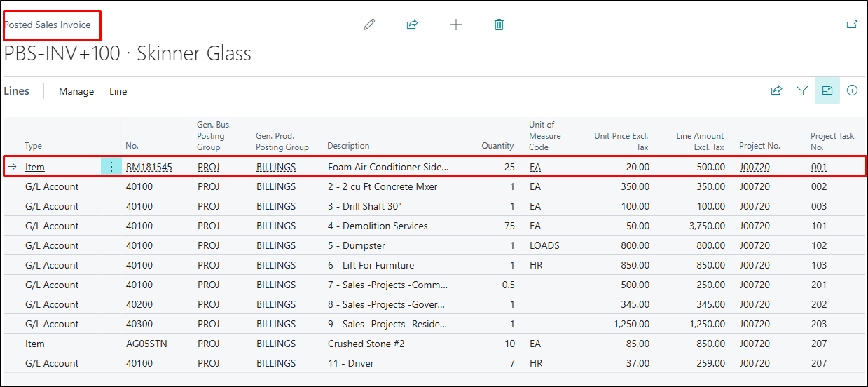Expand the Lines section heading
Viewport: 868px width, 387px height.
tap(17, 90)
